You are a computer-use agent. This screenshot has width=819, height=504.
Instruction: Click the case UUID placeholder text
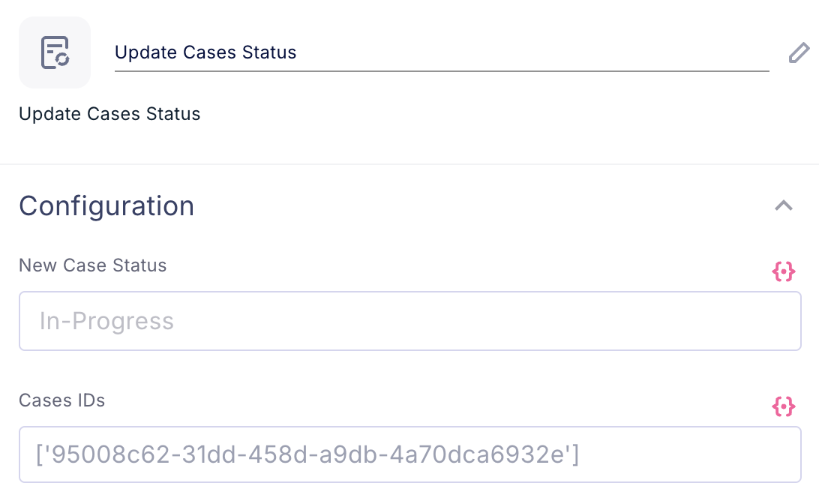pos(307,454)
